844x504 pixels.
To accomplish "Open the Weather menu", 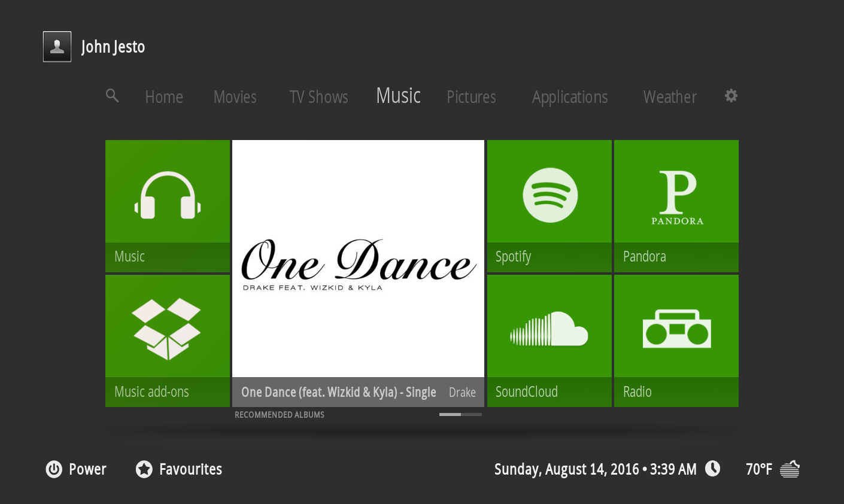I will [x=670, y=97].
